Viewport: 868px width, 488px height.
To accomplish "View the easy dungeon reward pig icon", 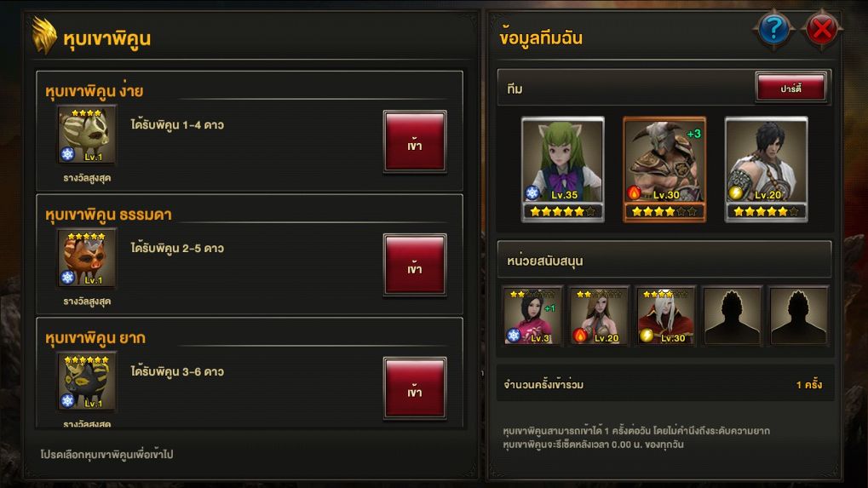I will click(87, 135).
